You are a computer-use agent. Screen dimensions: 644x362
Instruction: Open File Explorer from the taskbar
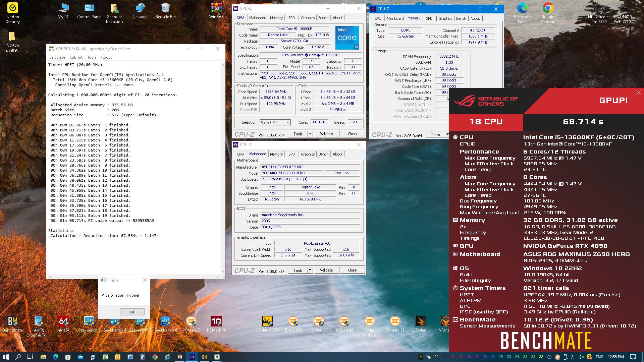43,357
